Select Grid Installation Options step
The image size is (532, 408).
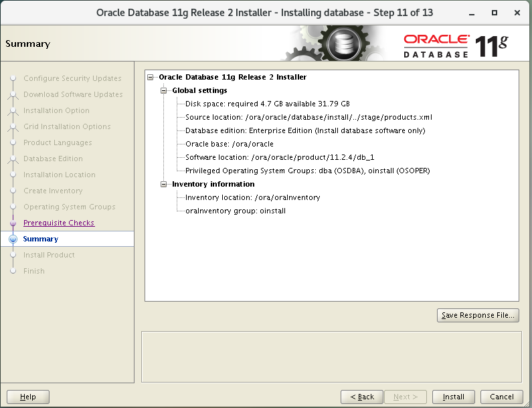point(67,126)
